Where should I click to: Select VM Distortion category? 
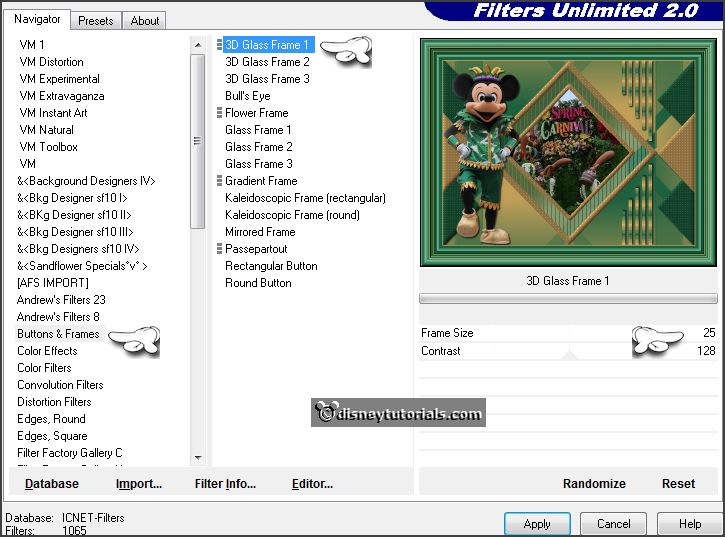tap(51, 62)
